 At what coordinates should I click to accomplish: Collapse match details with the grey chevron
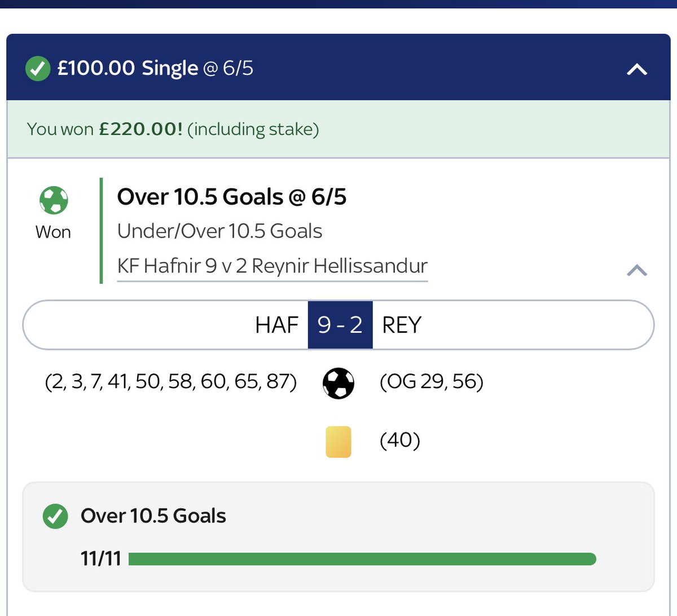click(x=637, y=270)
